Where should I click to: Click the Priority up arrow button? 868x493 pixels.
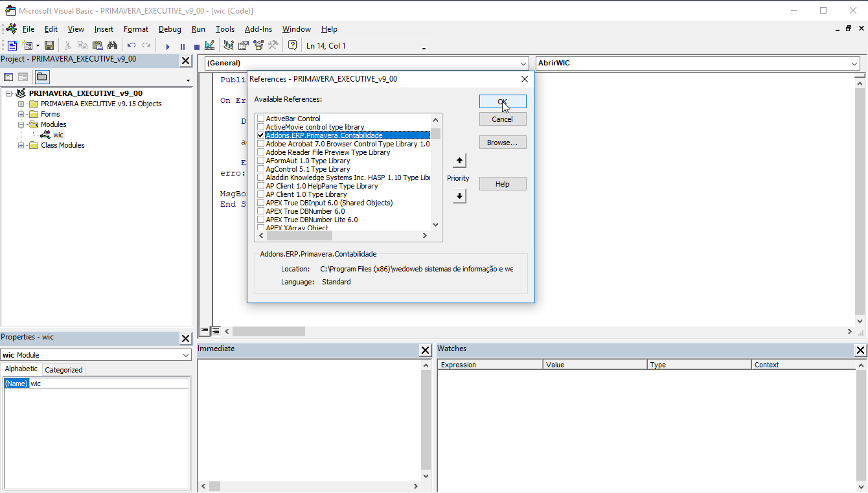[x=459, y=161]
